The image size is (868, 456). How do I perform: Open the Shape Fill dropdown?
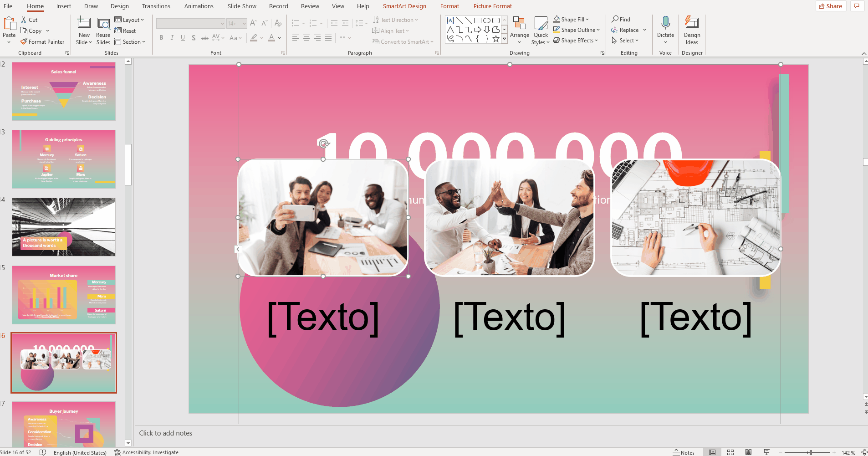tap(572, 20)
